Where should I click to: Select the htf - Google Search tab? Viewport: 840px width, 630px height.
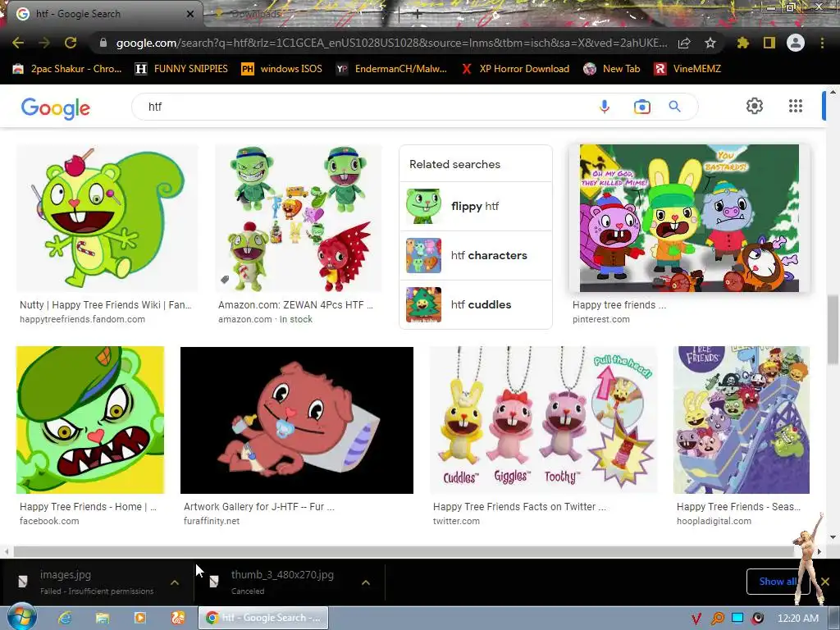(x=102, y=14)
